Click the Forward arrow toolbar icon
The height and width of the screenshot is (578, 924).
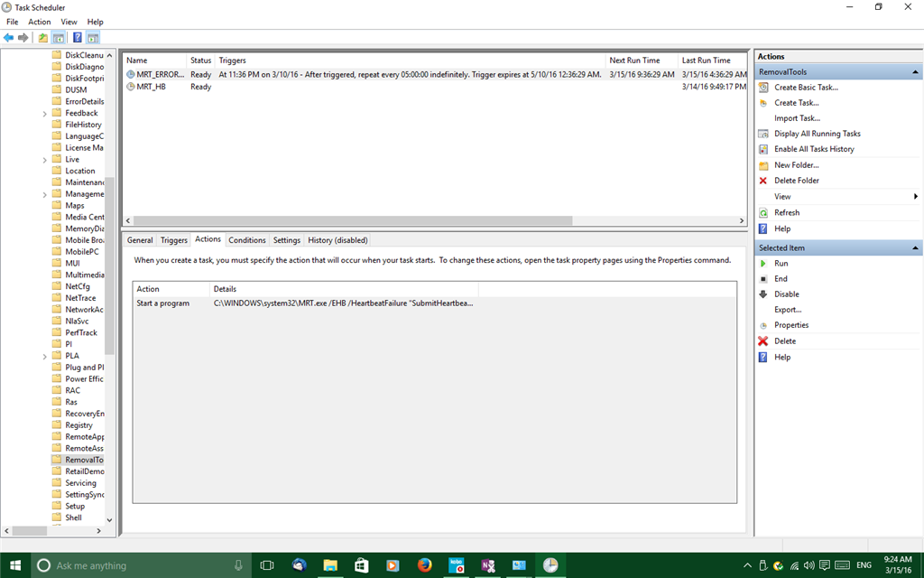[x=23, y=38]
